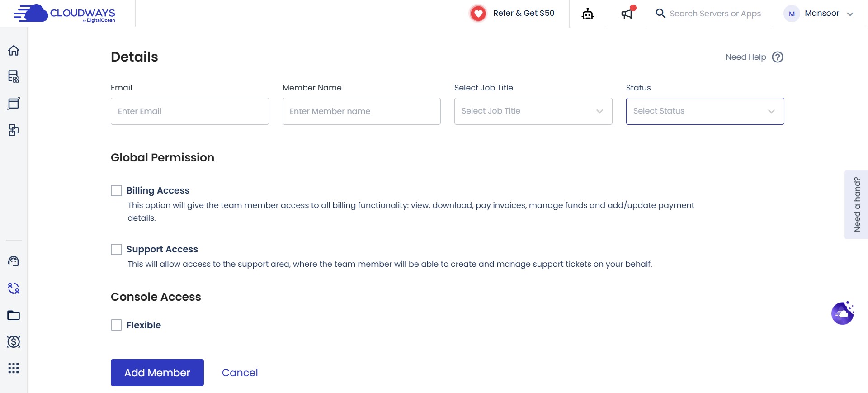Open announcements megaphone icon
868x393 pixels.
(627, 14)
